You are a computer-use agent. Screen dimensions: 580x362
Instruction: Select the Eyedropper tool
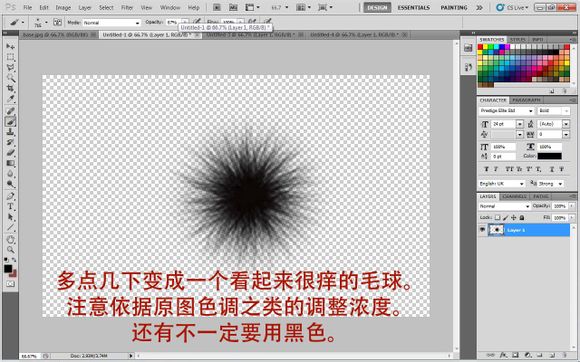(x=10, y=99)
